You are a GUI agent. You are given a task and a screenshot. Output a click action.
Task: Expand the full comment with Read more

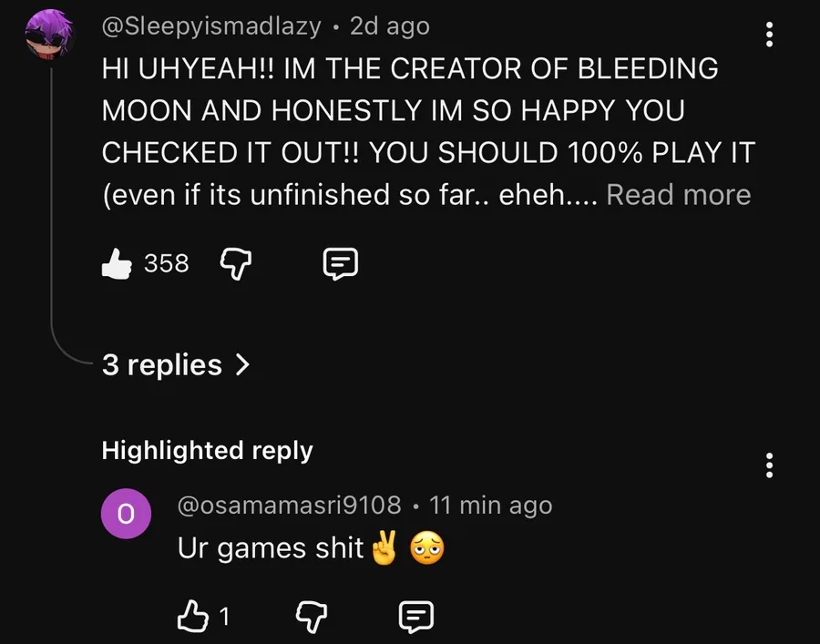click(x=679, y=194)
